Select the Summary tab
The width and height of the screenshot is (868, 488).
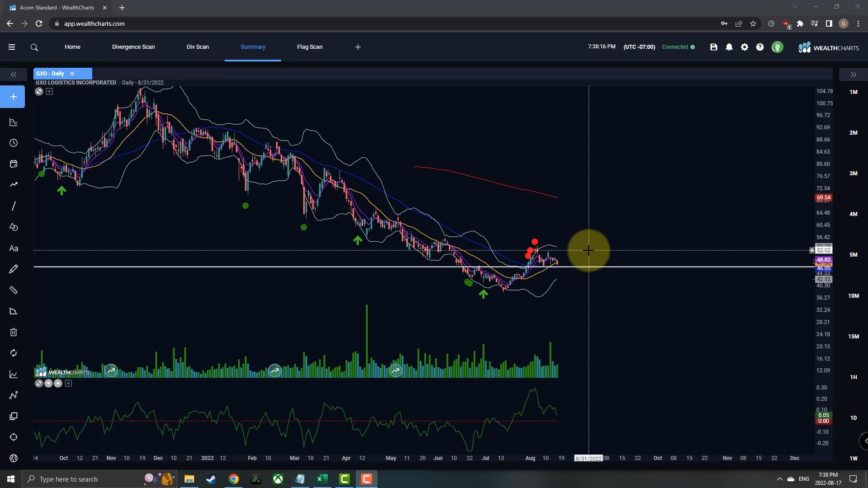pyautogui.click(x=253, y=47)
